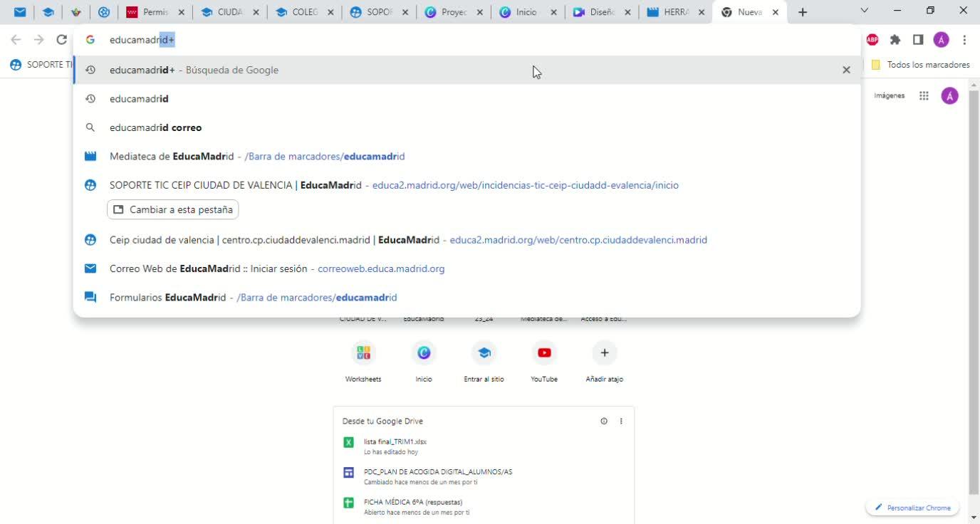Image resolution: width=980 pixels, height=524 pixels.
Task: Open the 'Correo Web de EducaMadrid' suggestion
Action: (x=466, y=268)
